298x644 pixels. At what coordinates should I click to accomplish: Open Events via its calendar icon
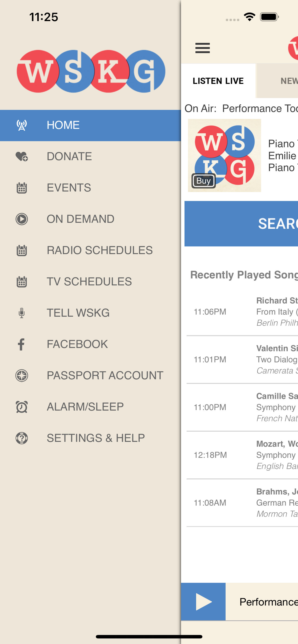[x=22, y=188]
